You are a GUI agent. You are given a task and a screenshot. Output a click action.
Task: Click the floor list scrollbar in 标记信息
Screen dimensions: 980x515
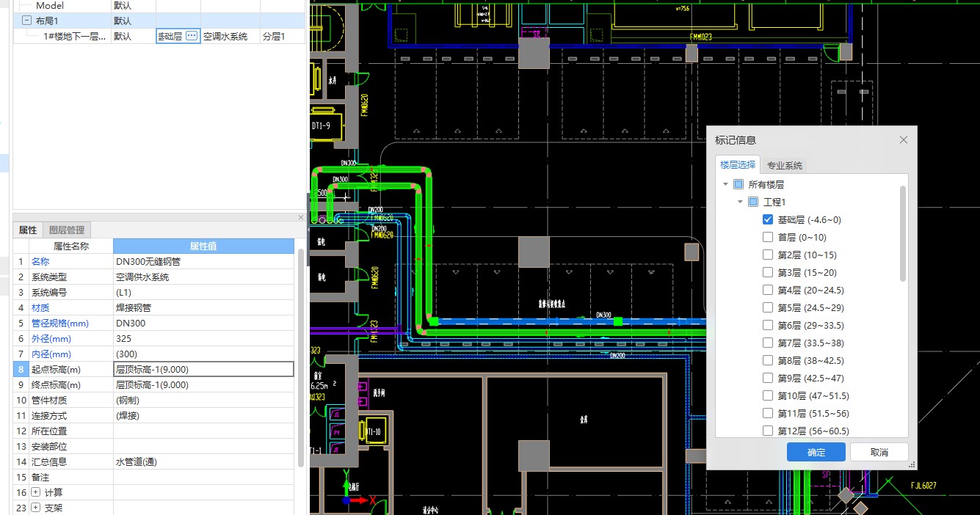903,233
